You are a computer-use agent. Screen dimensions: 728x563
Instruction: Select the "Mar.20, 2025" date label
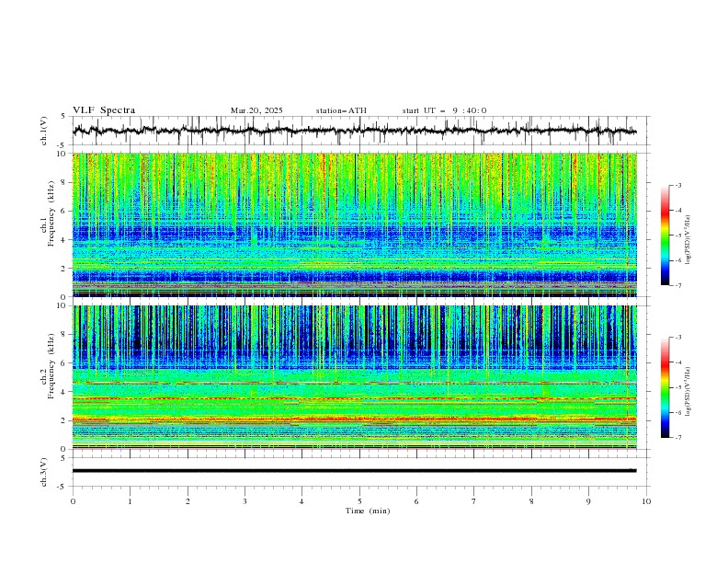(256, 110)
